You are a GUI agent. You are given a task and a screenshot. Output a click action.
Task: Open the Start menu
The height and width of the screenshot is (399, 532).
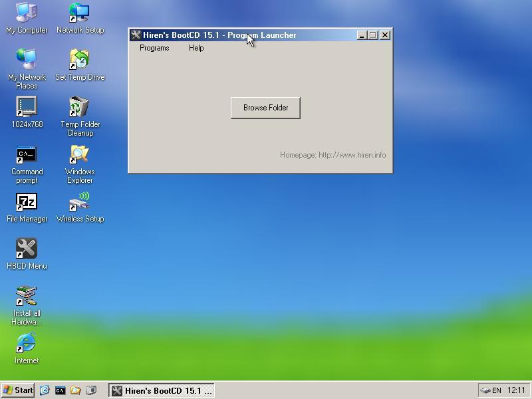pos(18,390)
